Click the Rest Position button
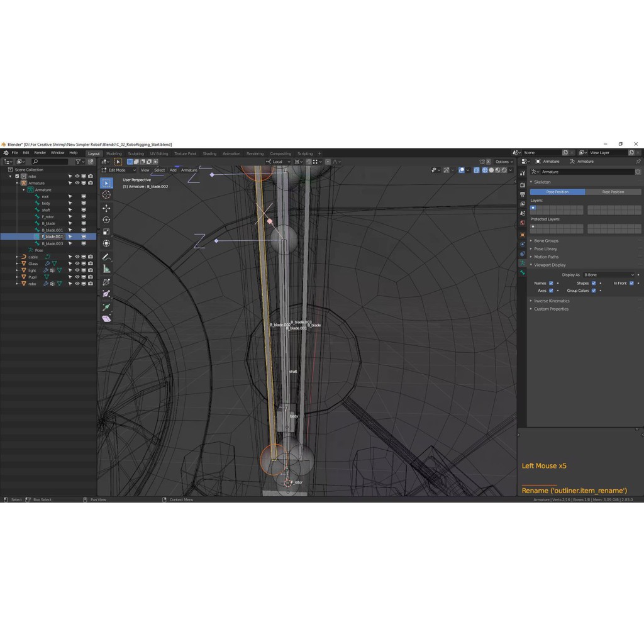Viewport: 644px width, 644px height. point(613,192)
